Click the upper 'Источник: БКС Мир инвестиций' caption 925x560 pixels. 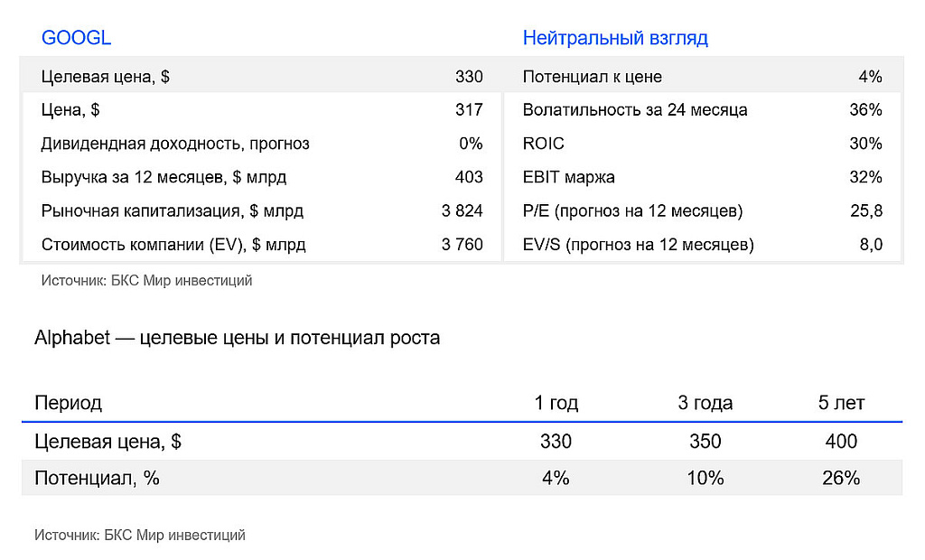click(x=146, y=281)
